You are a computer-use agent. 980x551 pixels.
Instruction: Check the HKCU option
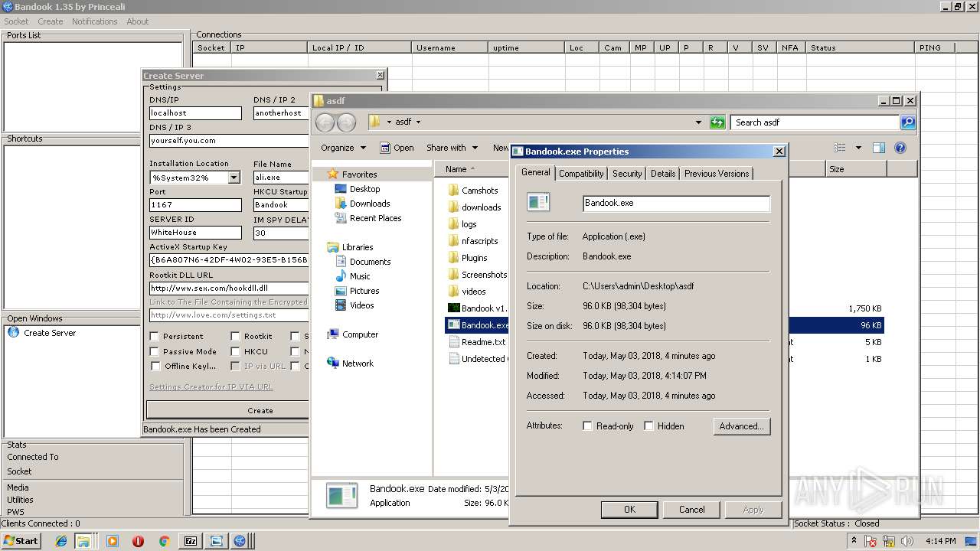(235, 351)
